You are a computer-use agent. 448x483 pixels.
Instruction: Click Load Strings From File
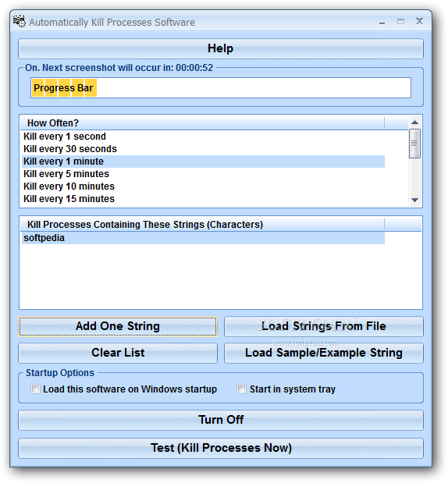pyautogui.click(x=324, y=326)
